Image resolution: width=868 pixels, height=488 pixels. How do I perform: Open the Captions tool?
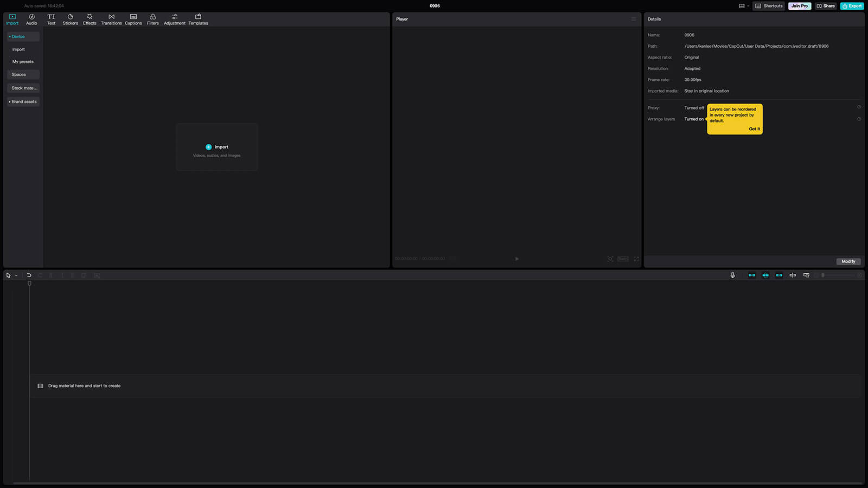tap(133, 19)
